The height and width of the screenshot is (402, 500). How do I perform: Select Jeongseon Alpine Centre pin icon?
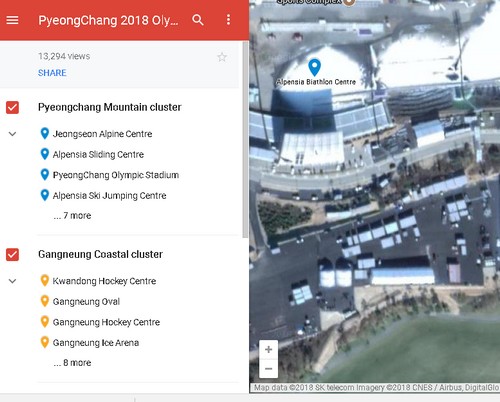pyautogui.click(x=45, y=133)
